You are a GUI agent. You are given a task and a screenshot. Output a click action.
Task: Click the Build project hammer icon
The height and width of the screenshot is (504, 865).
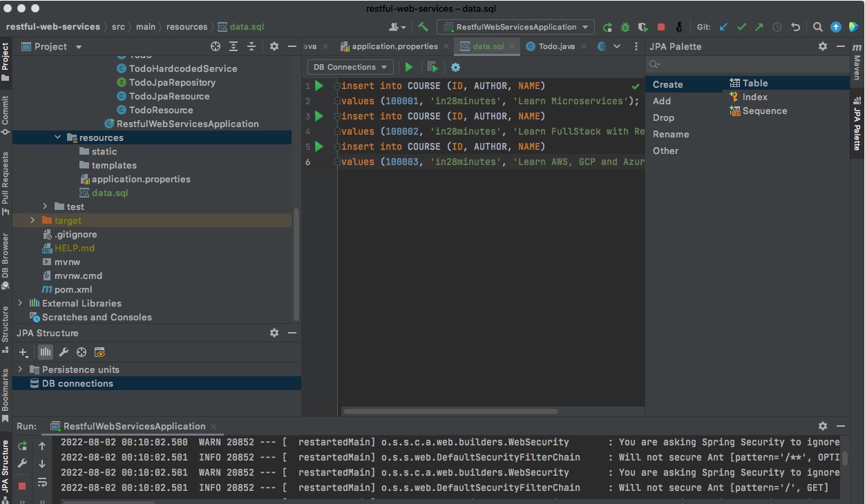click(x=424, y=27)
